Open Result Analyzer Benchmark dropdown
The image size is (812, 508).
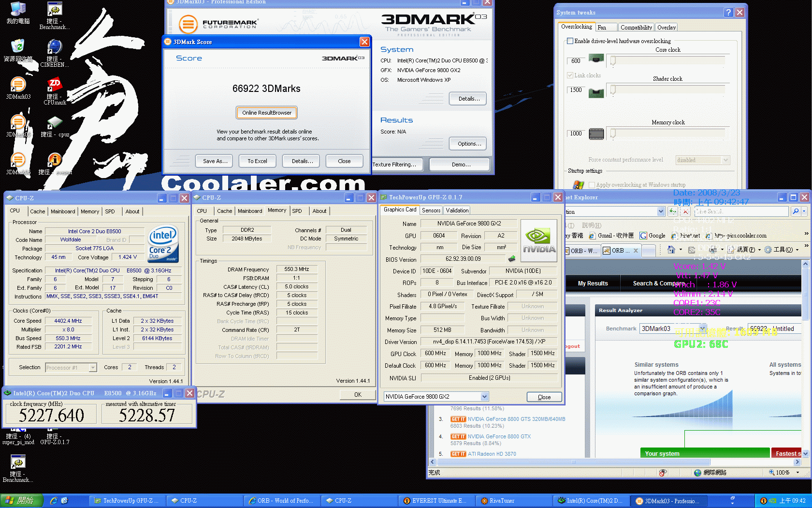[703, 329]
